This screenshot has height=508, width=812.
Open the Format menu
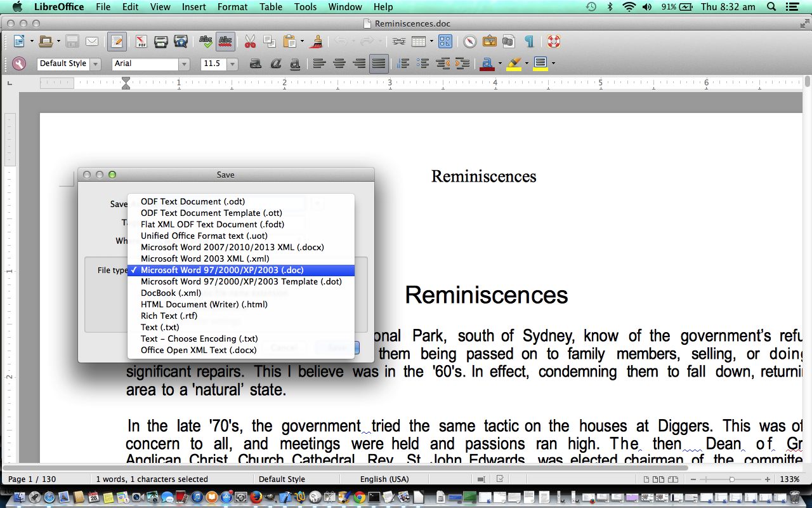(232, 7)
